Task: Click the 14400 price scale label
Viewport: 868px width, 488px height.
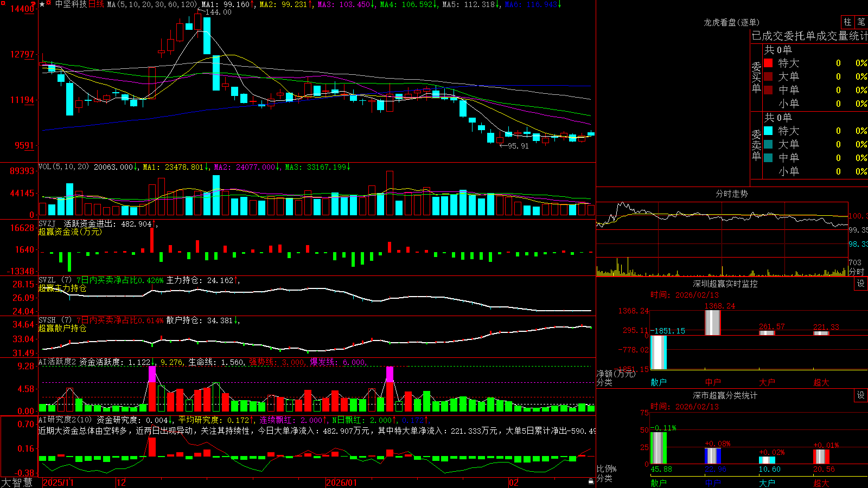Action: [22, 9]
